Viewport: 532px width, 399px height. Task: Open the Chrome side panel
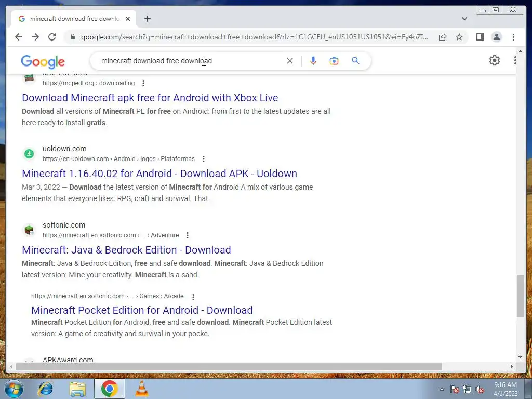[x=480, y=37]
